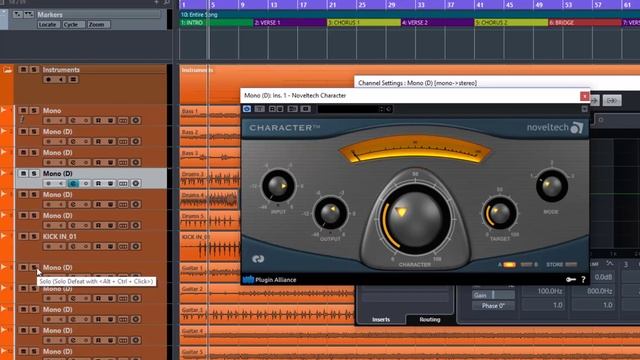
Task: Click the MODE knob in Character
Action: (552, 186)
